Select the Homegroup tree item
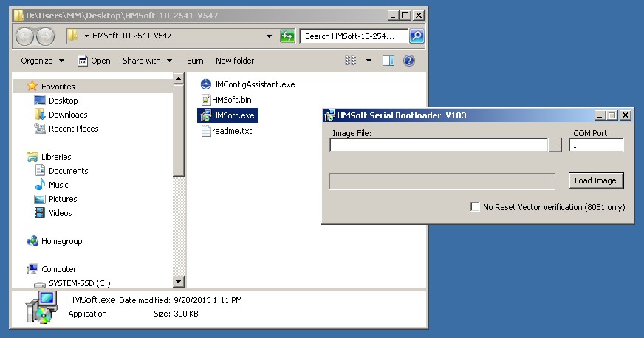The image size is (644, 338). point(61,241)
